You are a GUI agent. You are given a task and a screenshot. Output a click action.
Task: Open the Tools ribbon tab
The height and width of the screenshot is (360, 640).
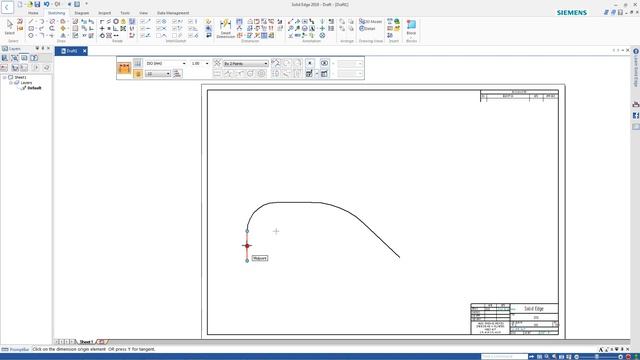point(125,13)
